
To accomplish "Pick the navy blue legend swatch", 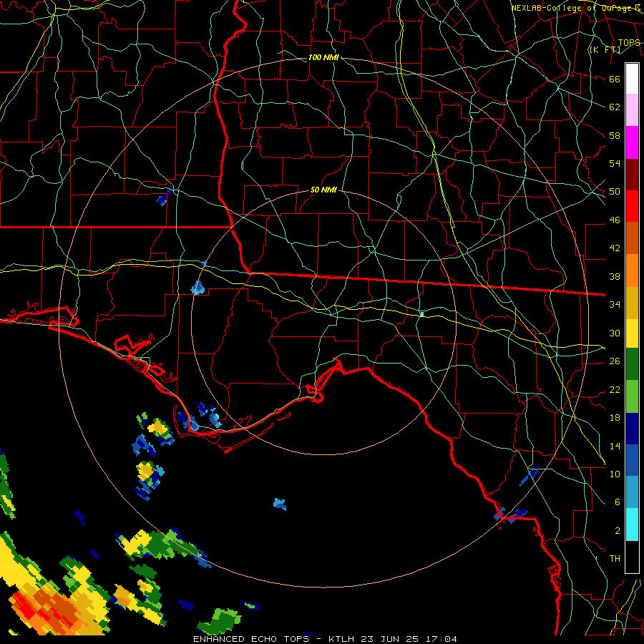I will click(632, 429).
